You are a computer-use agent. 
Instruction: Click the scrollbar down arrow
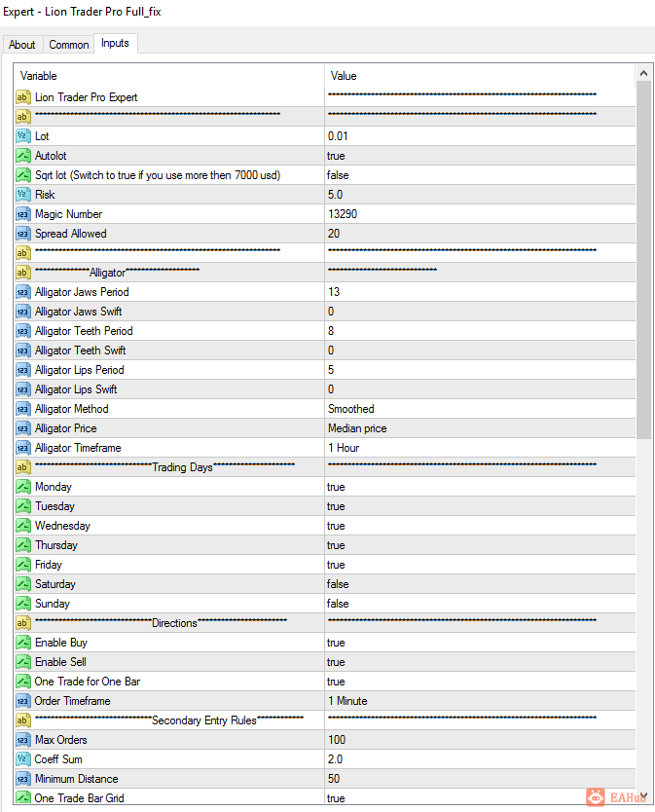[x=643, y=795]
